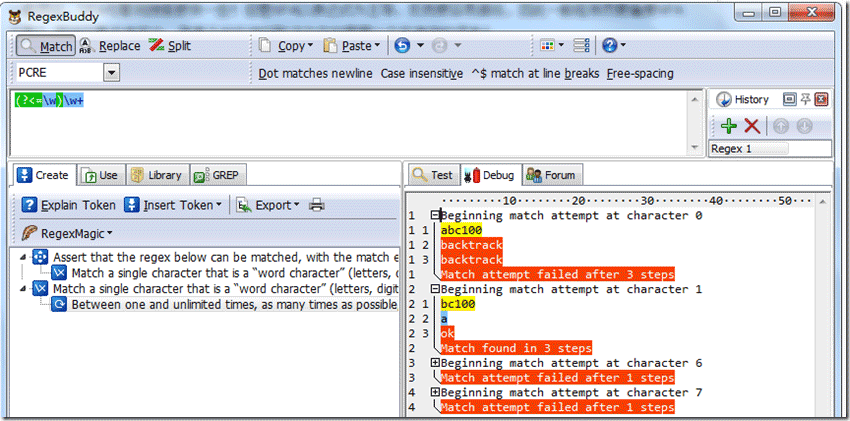Switch to the Test tab
The height and width of the screenshot is (421, 850).
click(432, 175)
